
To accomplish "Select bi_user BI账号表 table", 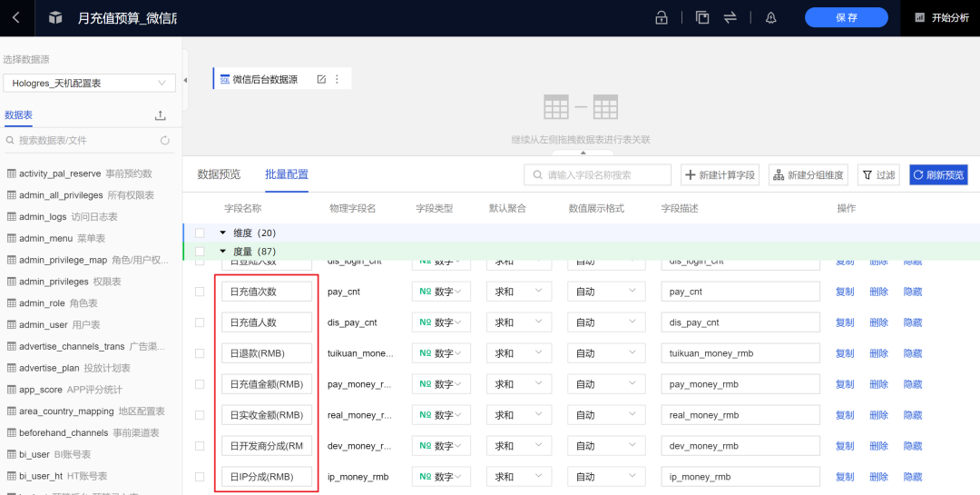I will click(49, 454).
